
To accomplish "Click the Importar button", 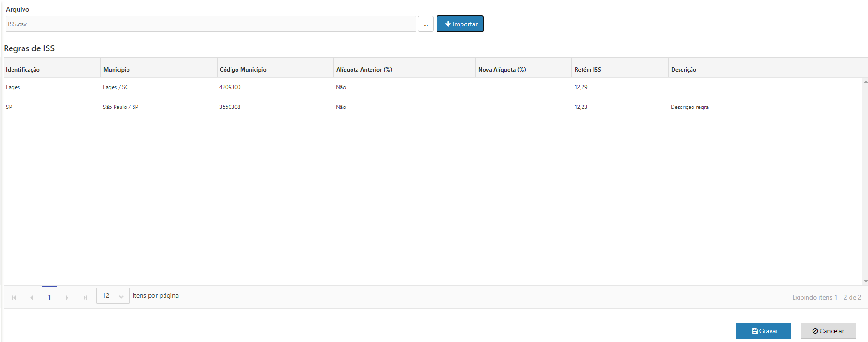I will coord(460,24).
